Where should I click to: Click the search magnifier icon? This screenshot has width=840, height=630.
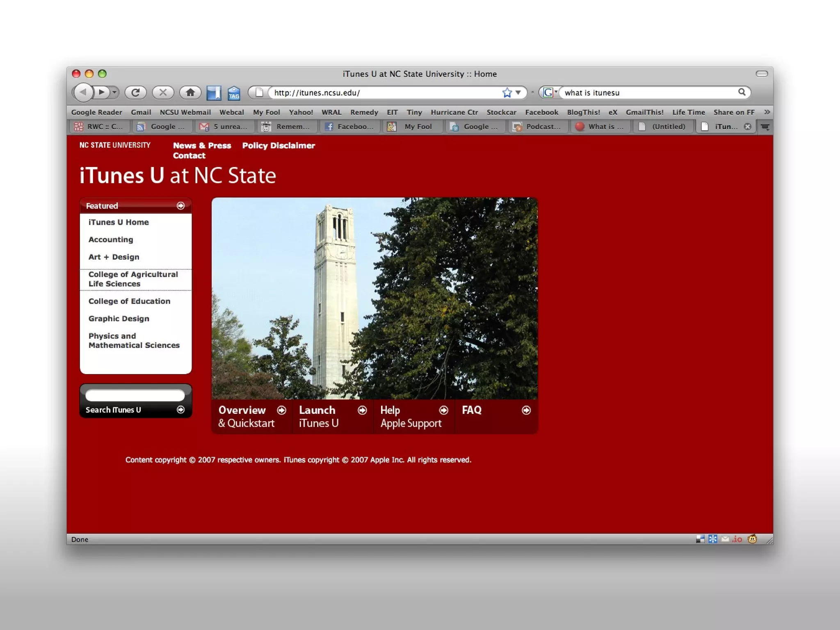(x=742, y=92)
